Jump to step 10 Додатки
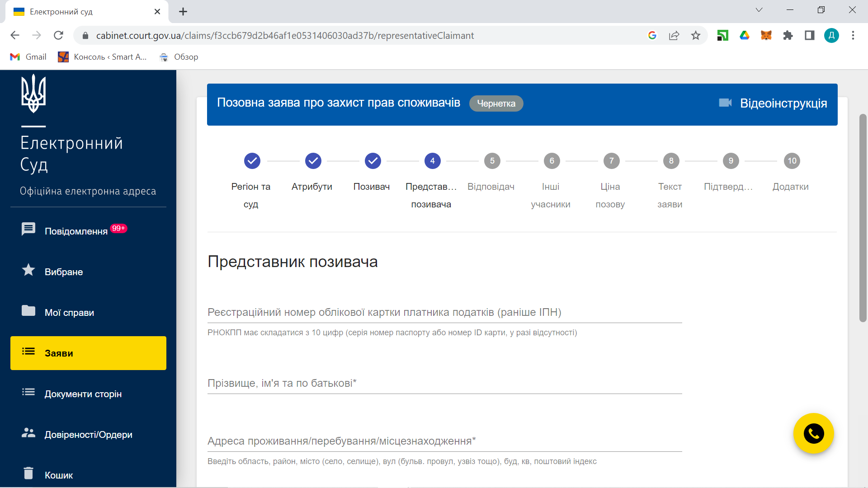Viewport: 868px width, 488px height. 792,161
